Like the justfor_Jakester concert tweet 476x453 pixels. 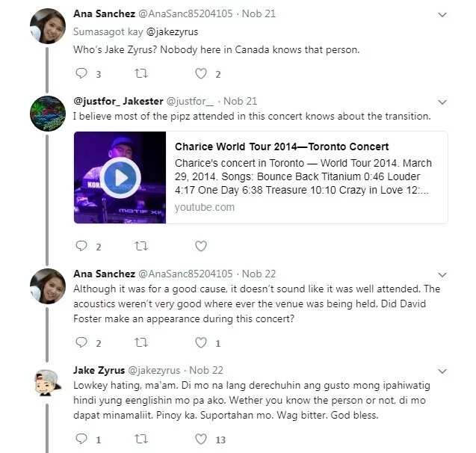[201, 246]
